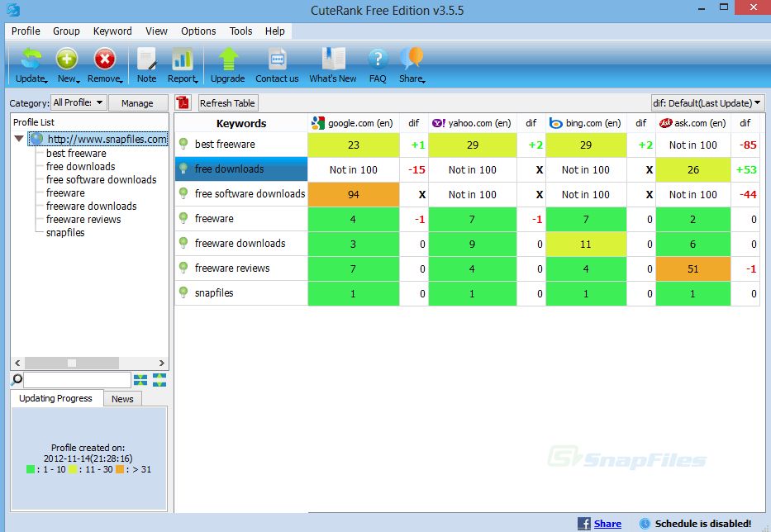Click the Profile List scroll left arrow
This screenshot has width=771, height=532.
point(17,363)
